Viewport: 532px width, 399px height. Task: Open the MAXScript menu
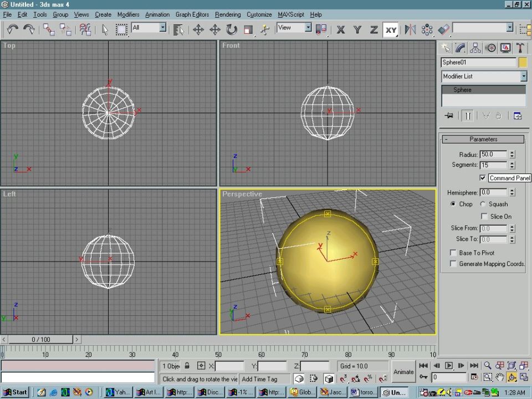point(291,14)
